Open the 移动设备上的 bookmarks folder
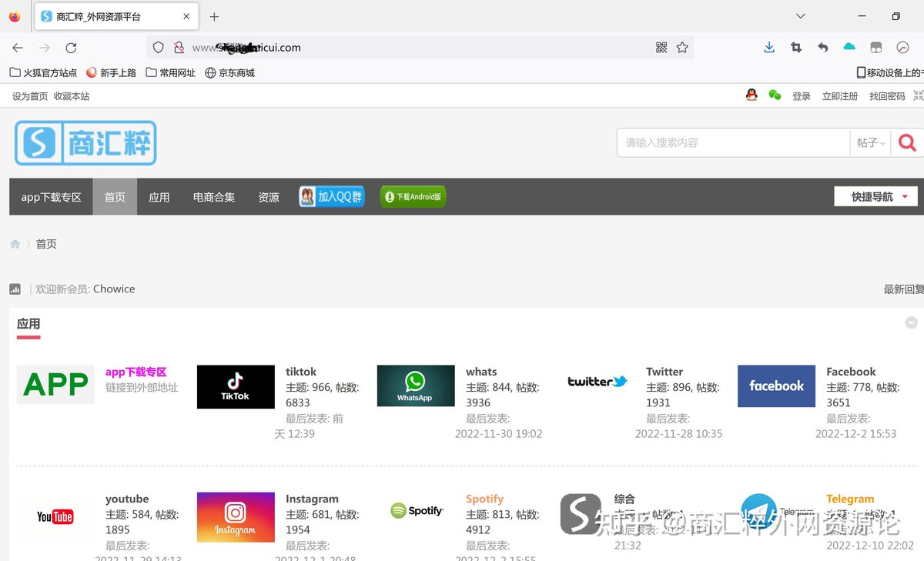 (890, 72)
